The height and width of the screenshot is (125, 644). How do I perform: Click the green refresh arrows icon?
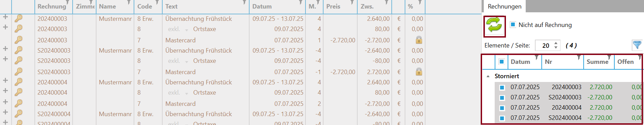(494, 26)
